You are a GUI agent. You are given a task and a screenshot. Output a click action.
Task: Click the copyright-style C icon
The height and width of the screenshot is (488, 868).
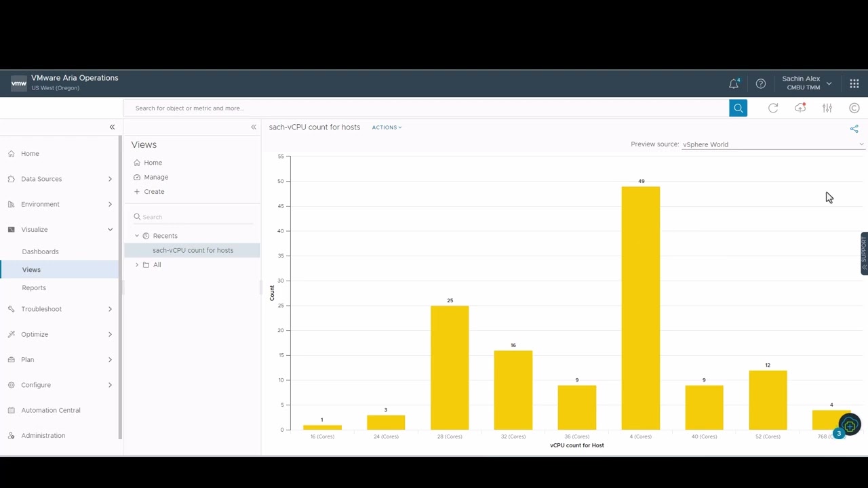pyautogui.click(x=854, y=108)
